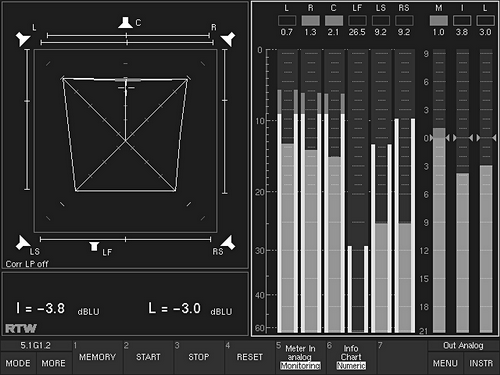Image resolution: width=500 pixels, height=375 pixels.
Task: Click the LF channel indicator box above 26.5
Action: coord(357,21)
